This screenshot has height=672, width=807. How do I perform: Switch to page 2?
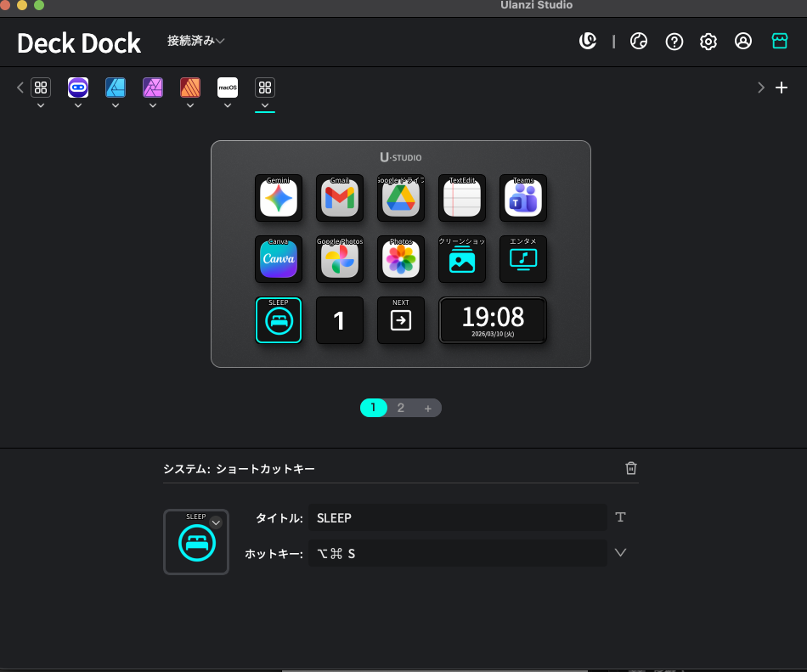(x=400, y=408)
